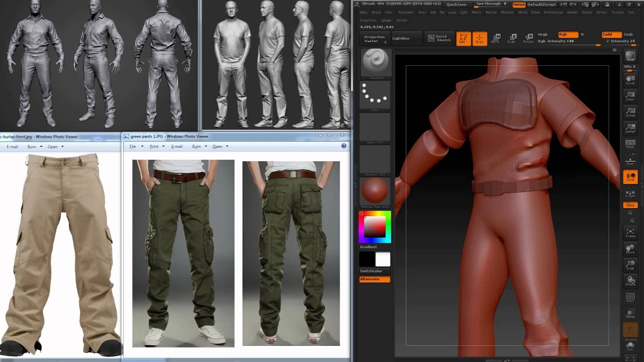Image resolution: width=644 pixels, height=362 pixels.
Task: Toggle PolyF wireframe display
Action: (x=630, y=298)
